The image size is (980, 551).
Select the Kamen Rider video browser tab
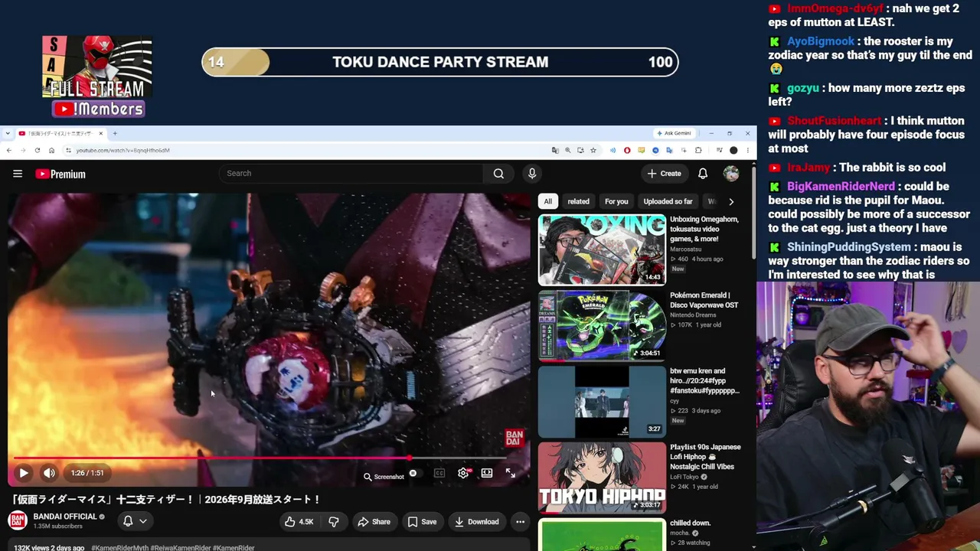pyautogui.click(x=61, y=133)
